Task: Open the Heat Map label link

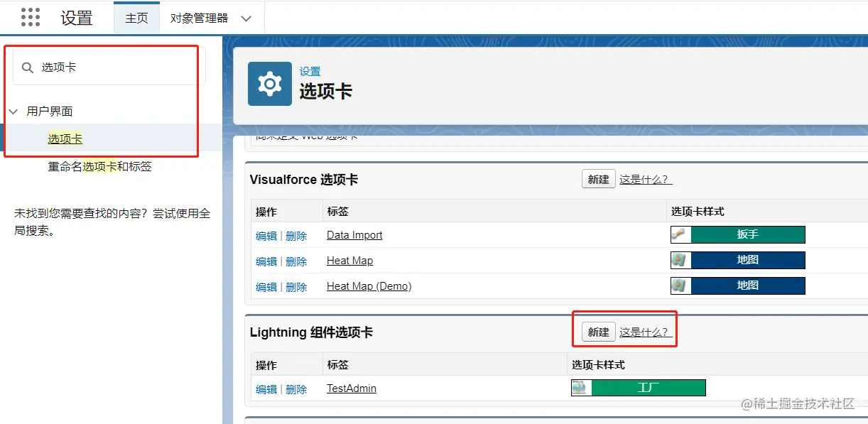Action: [x=349, y=261]
